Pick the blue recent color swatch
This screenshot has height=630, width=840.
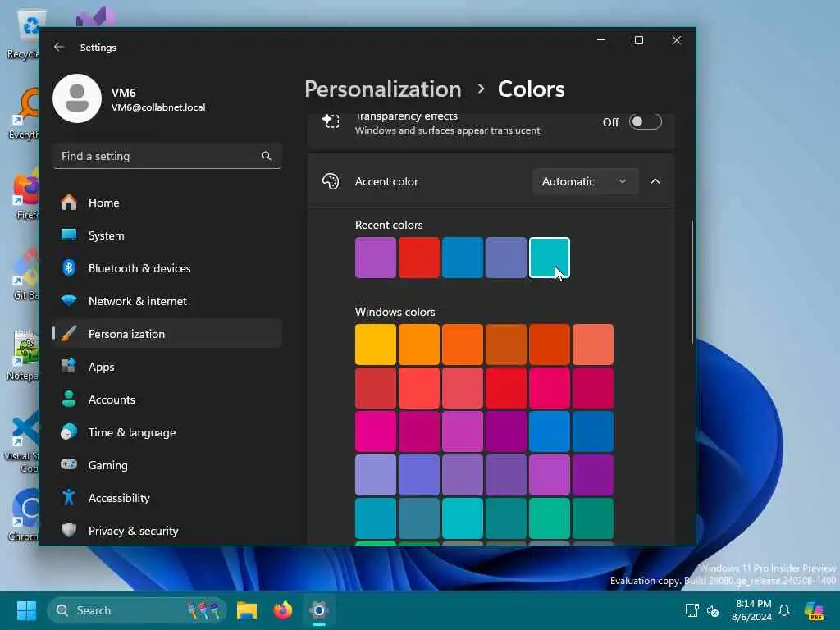click(463, 258)
